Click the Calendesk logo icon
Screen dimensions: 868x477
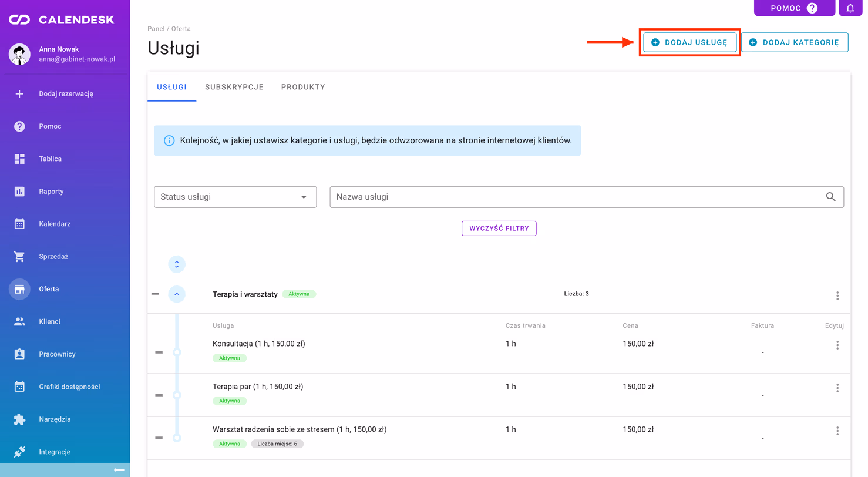19,20
